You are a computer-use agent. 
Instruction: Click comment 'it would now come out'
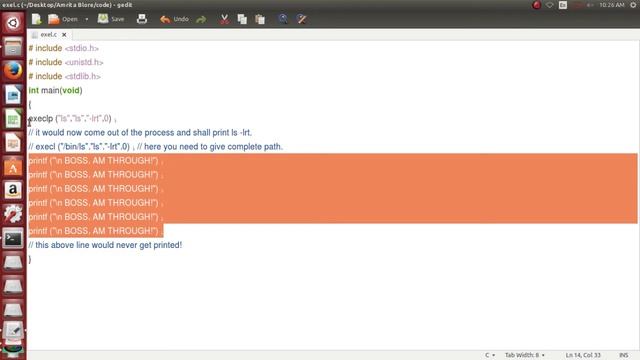[x=140, y=133]
